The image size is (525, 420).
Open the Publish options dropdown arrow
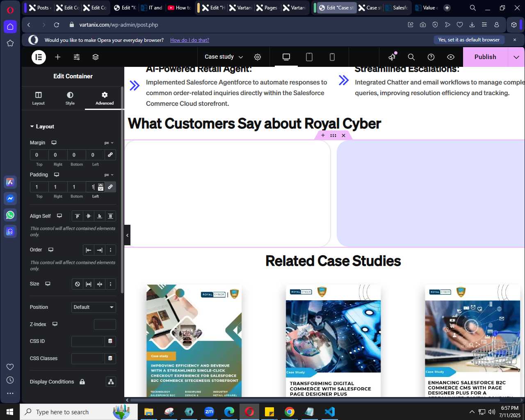(516, 57)
